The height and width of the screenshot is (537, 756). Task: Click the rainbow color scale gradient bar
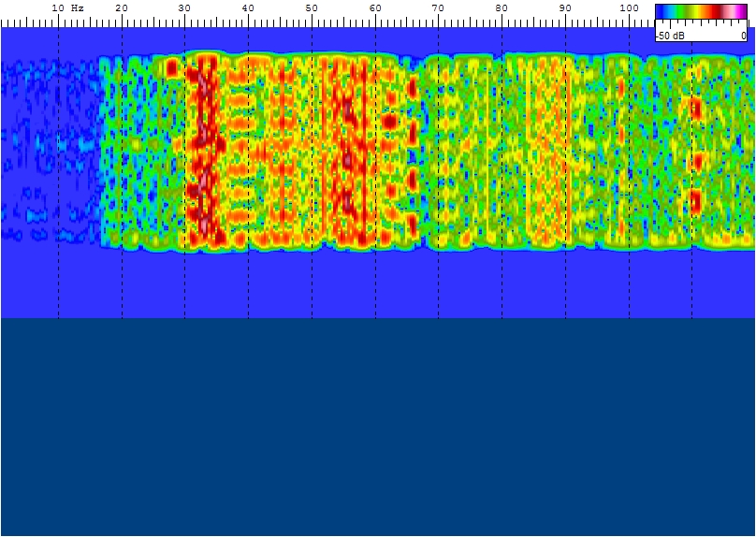[x=701, y=11]
